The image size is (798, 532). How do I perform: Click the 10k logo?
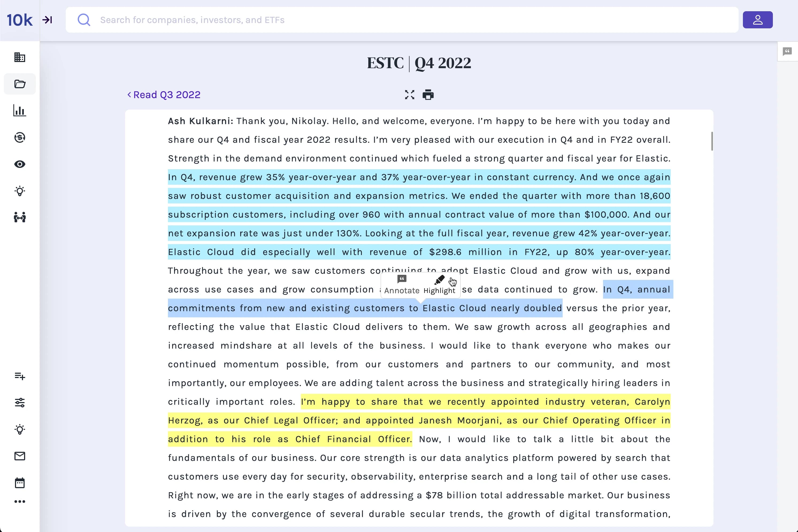tap(20, 20)
